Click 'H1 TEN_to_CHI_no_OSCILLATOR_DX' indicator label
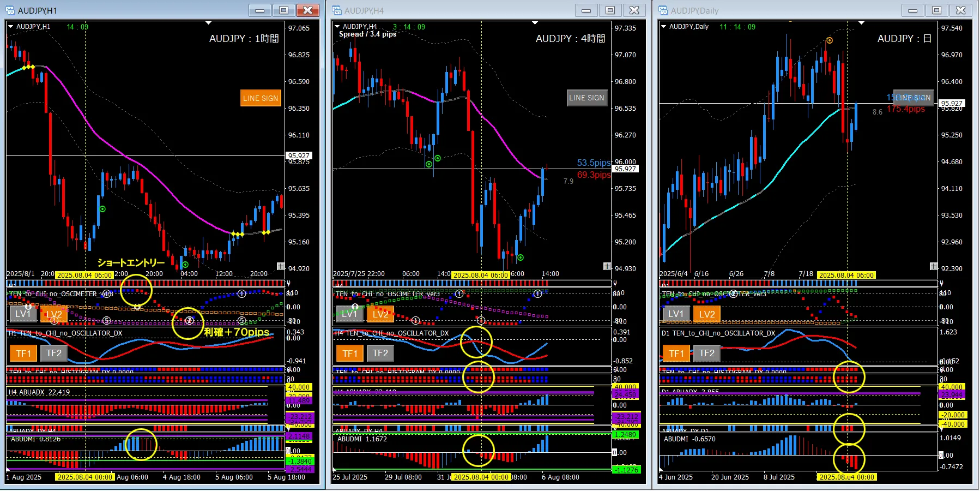 (x=65, y=333)
